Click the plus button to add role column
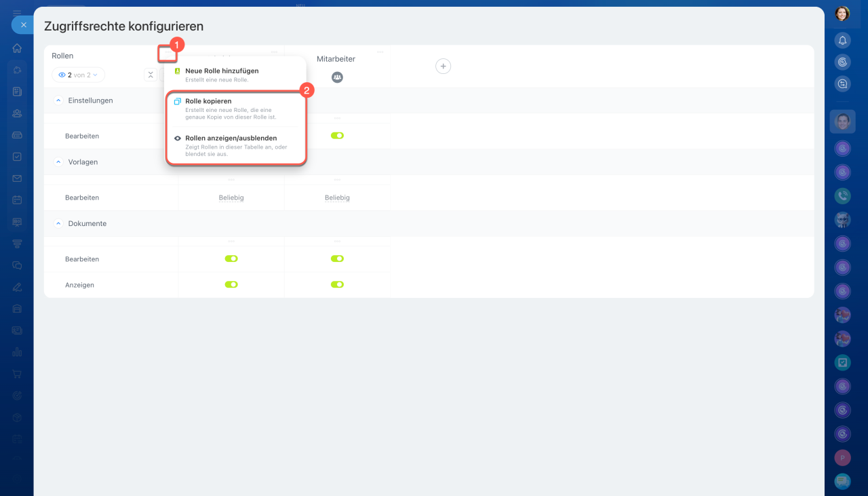The width and height of the screenshot is (868, 496). click(443, 66)
